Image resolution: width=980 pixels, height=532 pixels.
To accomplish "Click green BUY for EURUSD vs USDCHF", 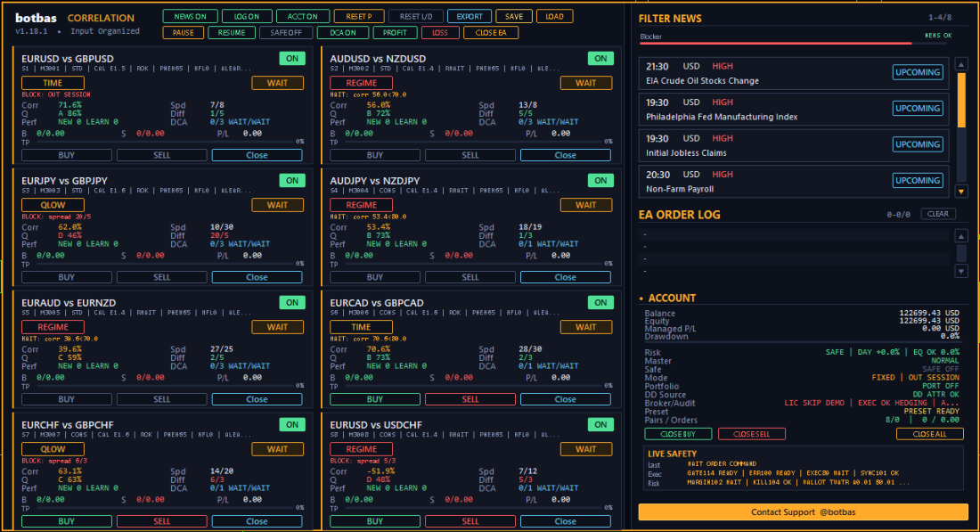I will [375, 520].
